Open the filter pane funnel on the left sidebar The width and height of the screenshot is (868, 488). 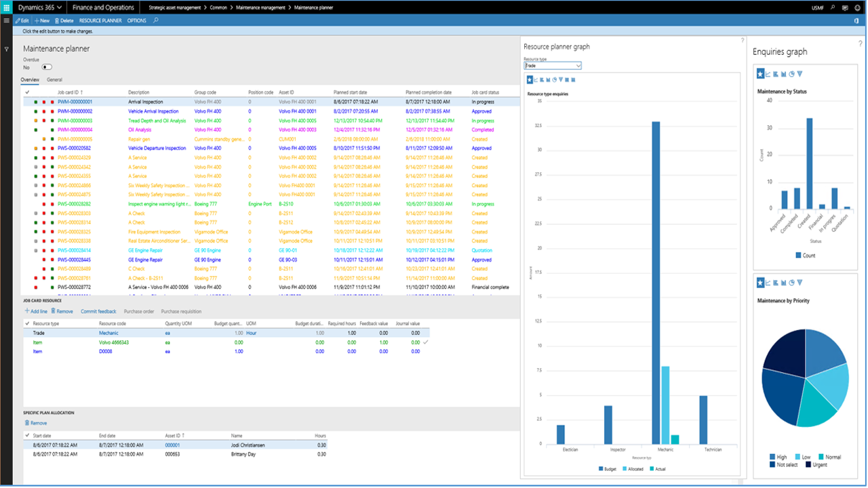coord(6,49)
